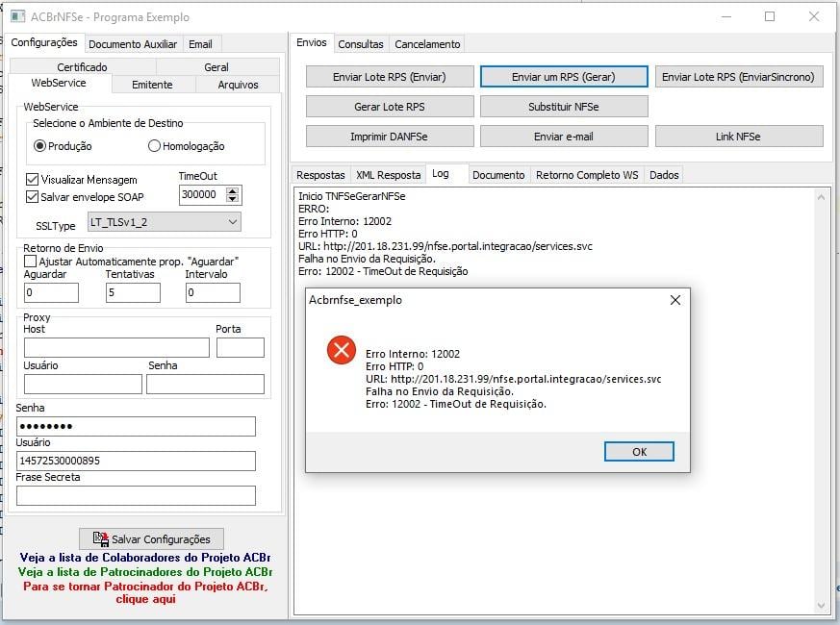Screen dimensions: 840x625
Task: Click the Frase Secreta field
Action: click(x=136, y=495)
